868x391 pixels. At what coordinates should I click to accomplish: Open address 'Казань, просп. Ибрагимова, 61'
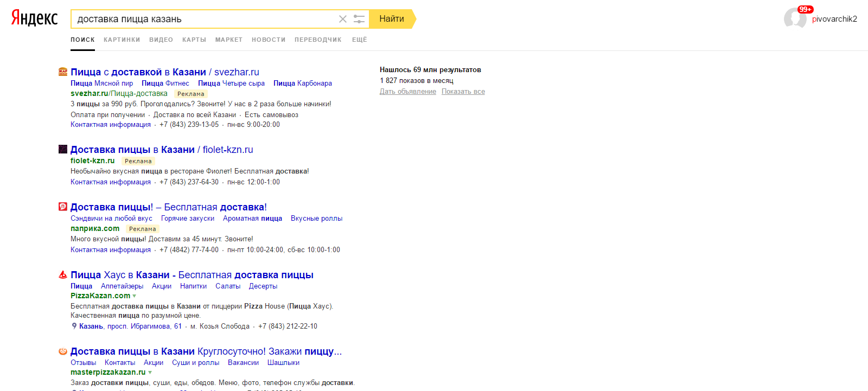(130, 326)
